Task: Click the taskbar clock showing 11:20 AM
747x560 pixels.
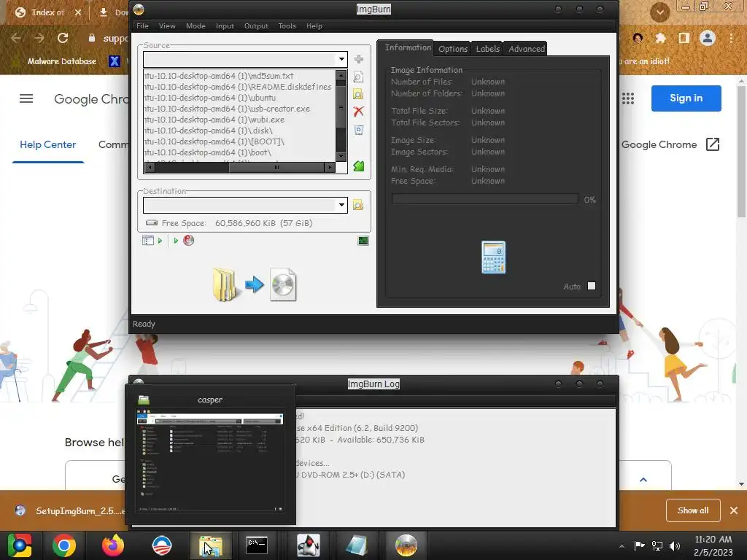Action: point(713,545)
